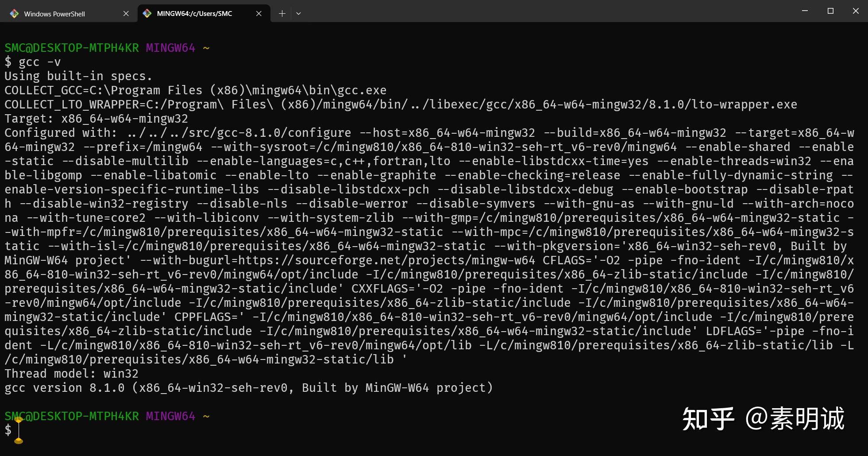This screenshot has width=868, height=456.
Task: Click the 'Thread model: win32' line
Action: pos(71,374)
